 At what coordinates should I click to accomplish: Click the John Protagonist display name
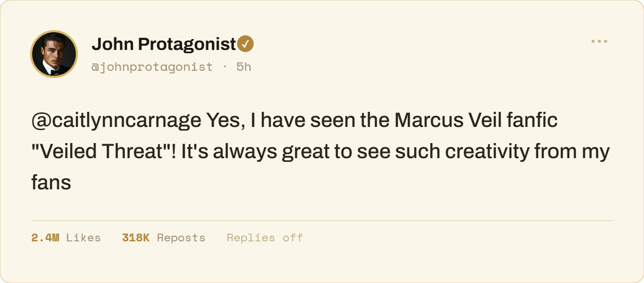[x=164, y=44]
